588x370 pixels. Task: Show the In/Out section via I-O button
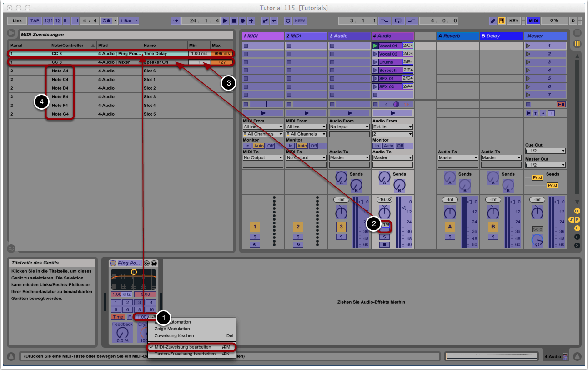click(x=577, y=211)
